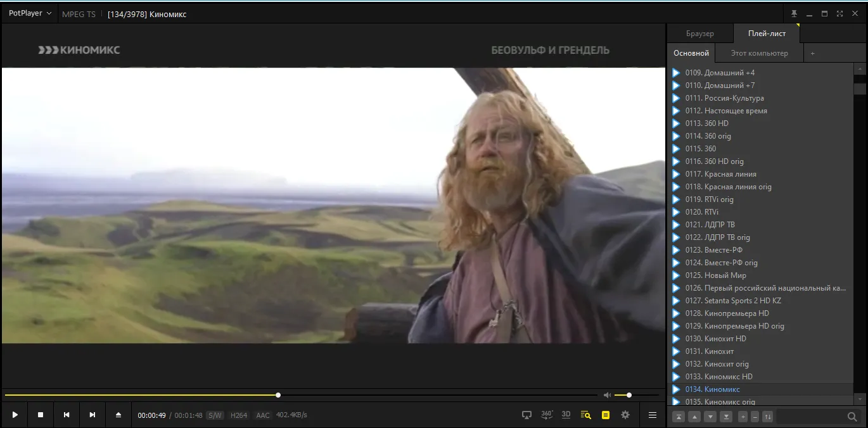The height and width of the screenshot is (428, 868).
Task: Select channel 0126. Первый российский национальный
Action: point(761,288)
